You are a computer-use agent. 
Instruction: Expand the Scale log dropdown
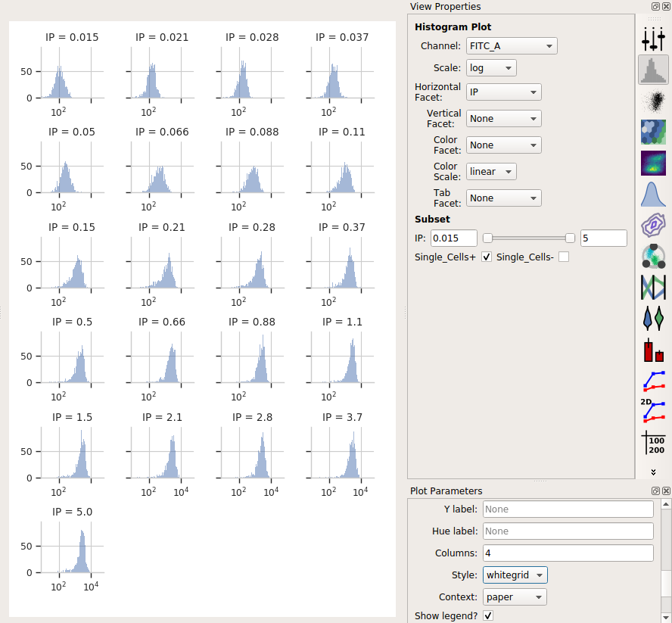[491, 67]
